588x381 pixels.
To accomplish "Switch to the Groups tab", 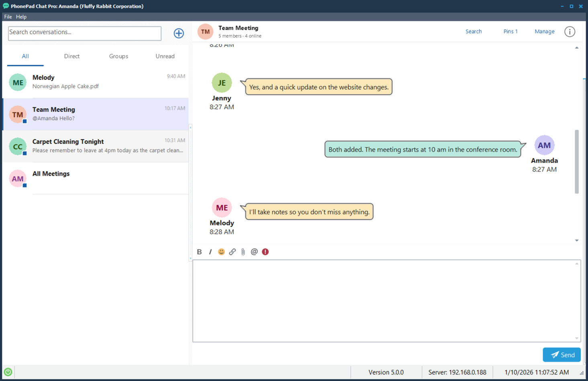I will (118, 56).
